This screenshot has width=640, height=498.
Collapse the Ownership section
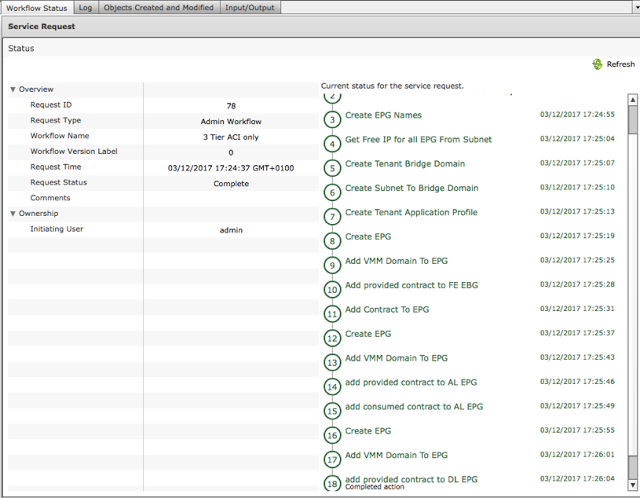pos(13,213)
